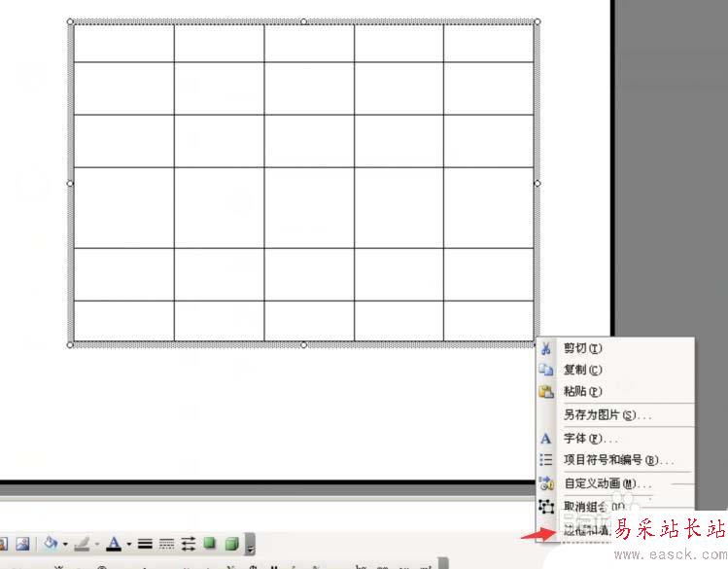Open 自定义动画(M)... menu entry

pyautogui.click(x=615, y=483)
